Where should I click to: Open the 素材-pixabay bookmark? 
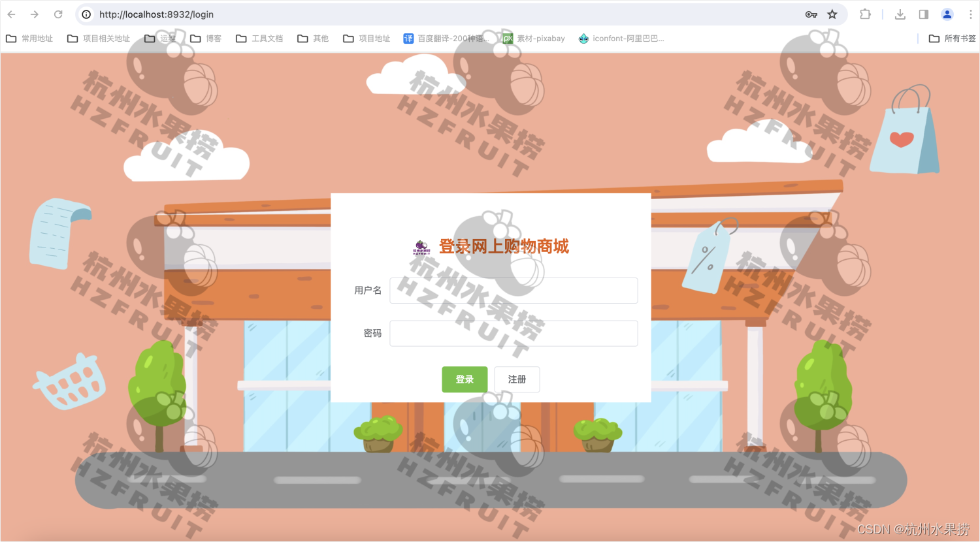click(x=534, y=39)
